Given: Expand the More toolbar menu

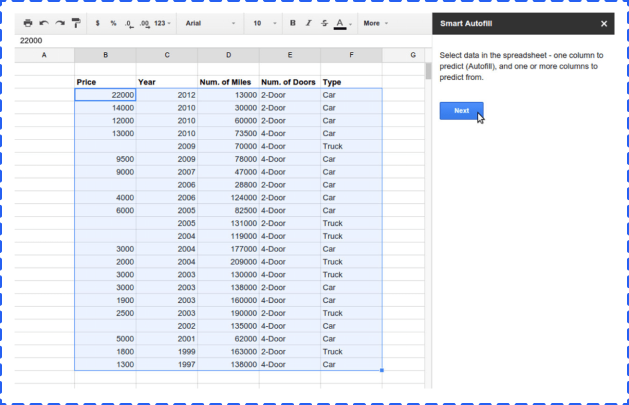Looking at the screenshot, I should 374,22.
